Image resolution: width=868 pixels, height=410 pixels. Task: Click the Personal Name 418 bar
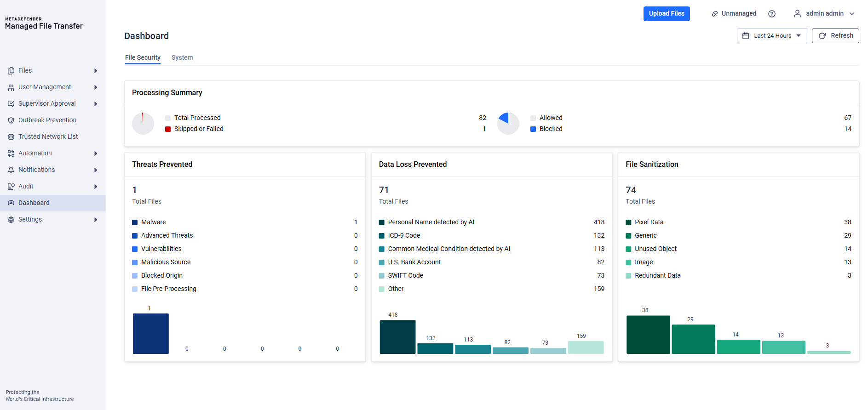[397, 336]
